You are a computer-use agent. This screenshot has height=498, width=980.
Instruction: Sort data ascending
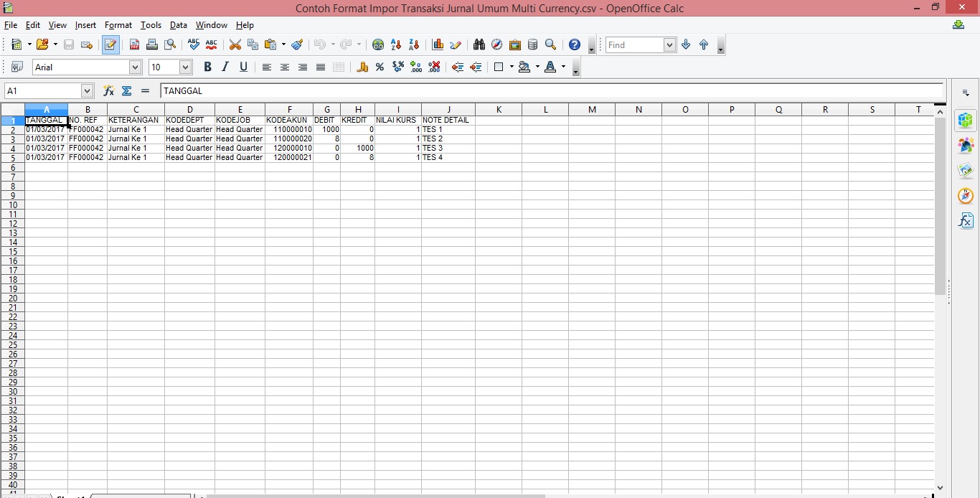point(396,44)
